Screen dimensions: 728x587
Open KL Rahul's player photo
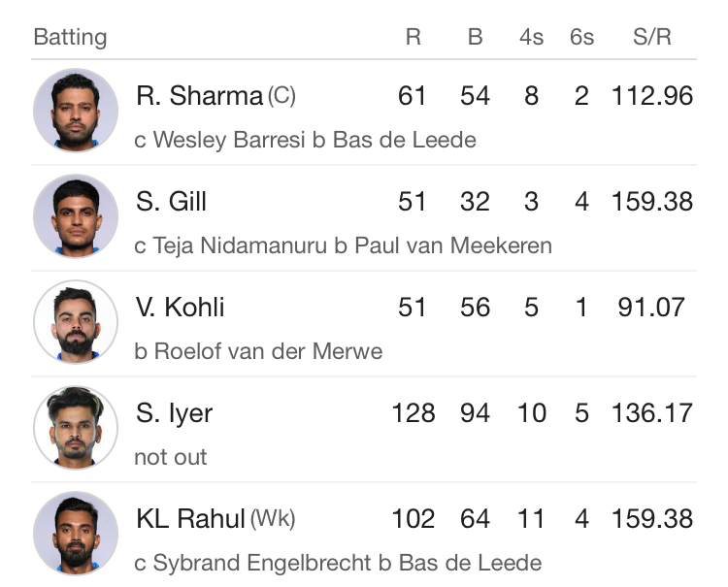pos(76,534)
